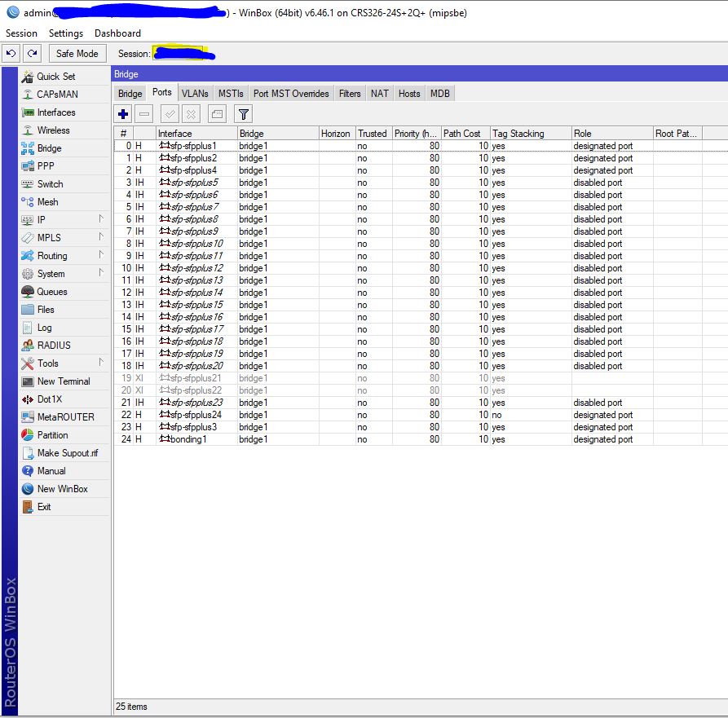Open CAPsMAN in the sidebar
728x718 pixels.
pyautogui.click(x=64, y=95)
